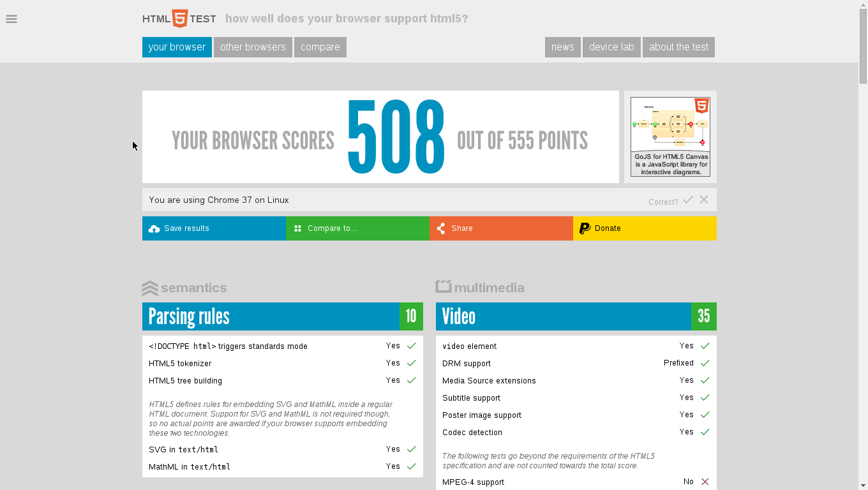Click checkmark next to Subtitle support
The height and width of the screenshot is (490, 868).
tap(705, 397)
